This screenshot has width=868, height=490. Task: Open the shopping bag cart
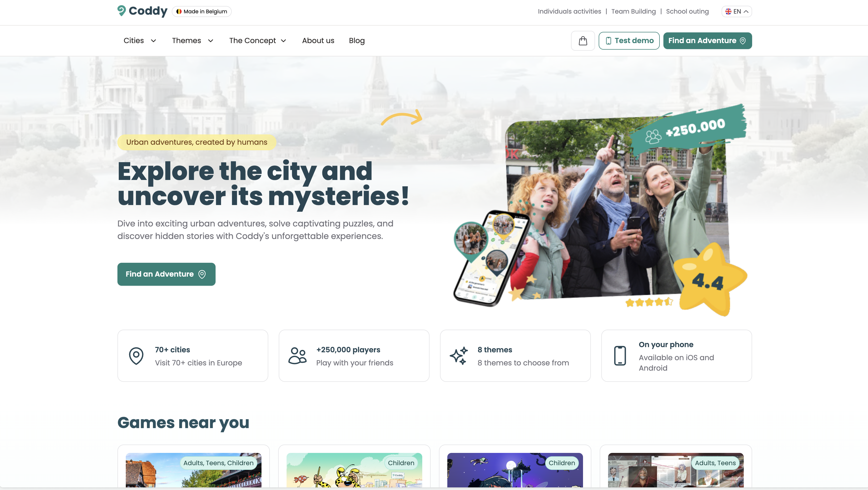(x=582, y=41)
